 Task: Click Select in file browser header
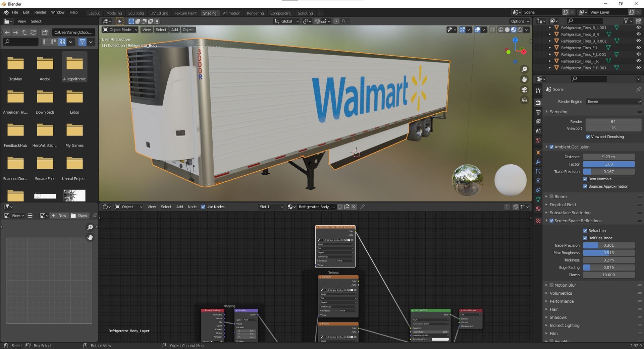[x=36, y=21]
